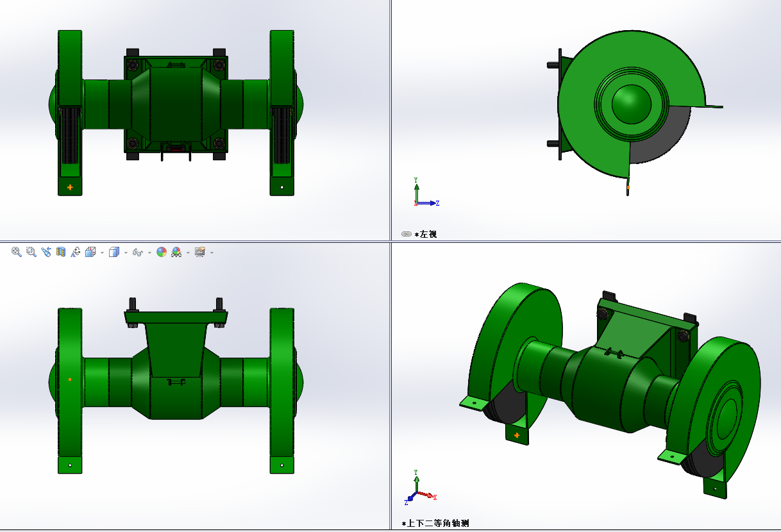Viewport: 781px width, 532px height.
Task: Click the View Settings monitor icon
Action: pyautogui.click(x=200, y=252)
